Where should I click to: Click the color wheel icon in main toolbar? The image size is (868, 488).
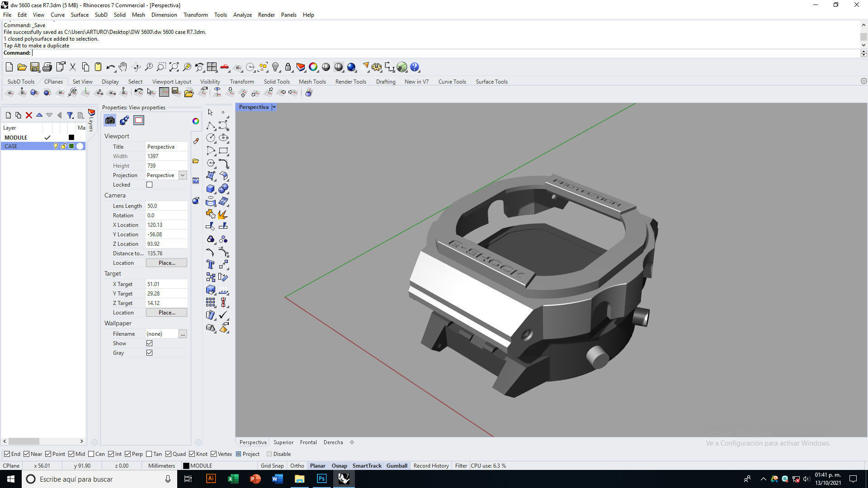click(313, 67)
